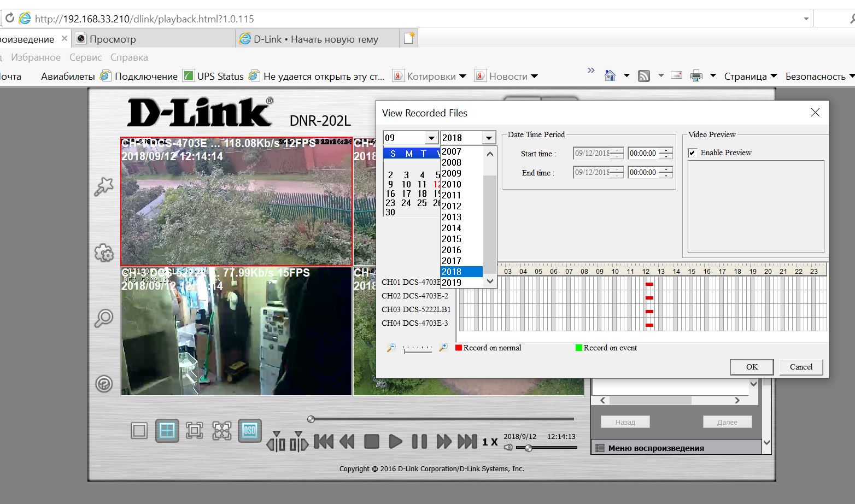
Task: Open a new browser tab
Action: point(409,38)
